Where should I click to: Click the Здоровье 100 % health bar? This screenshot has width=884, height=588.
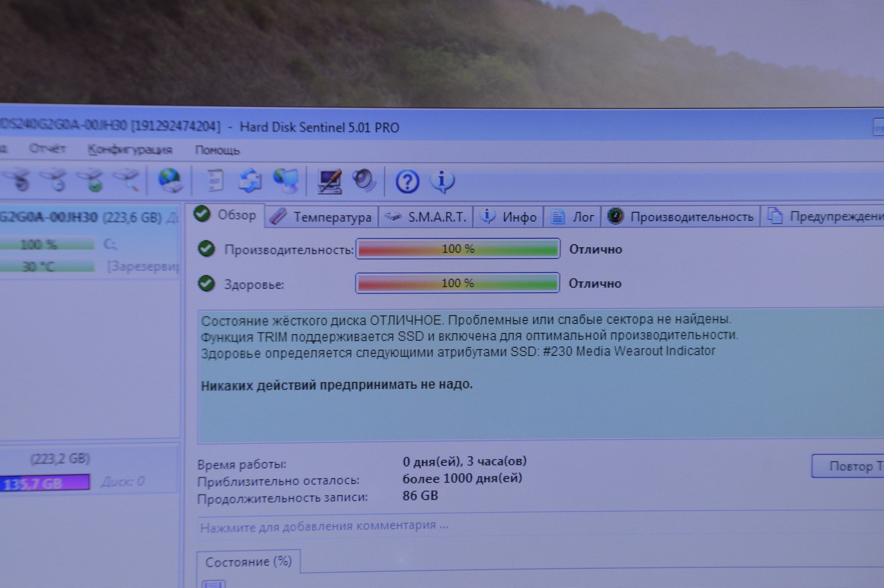coord(457,283)
